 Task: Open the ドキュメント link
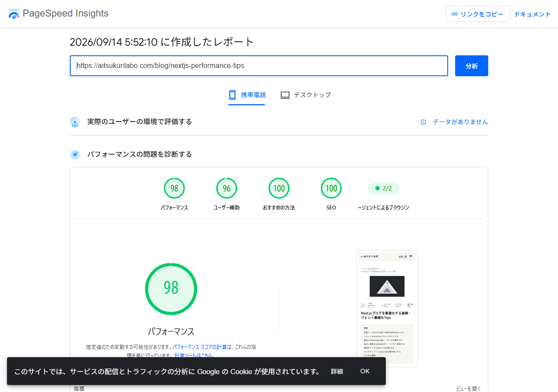(x=533, y=14)
